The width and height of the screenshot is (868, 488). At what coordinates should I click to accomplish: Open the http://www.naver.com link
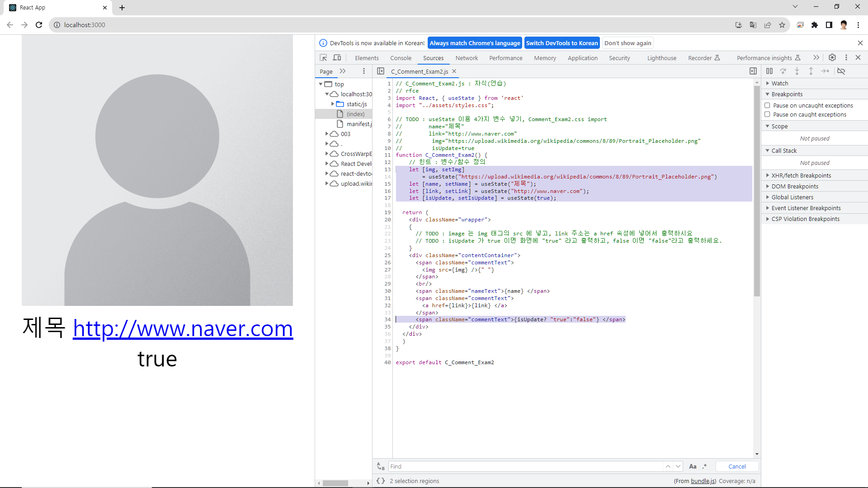click(x=183, y=328)
